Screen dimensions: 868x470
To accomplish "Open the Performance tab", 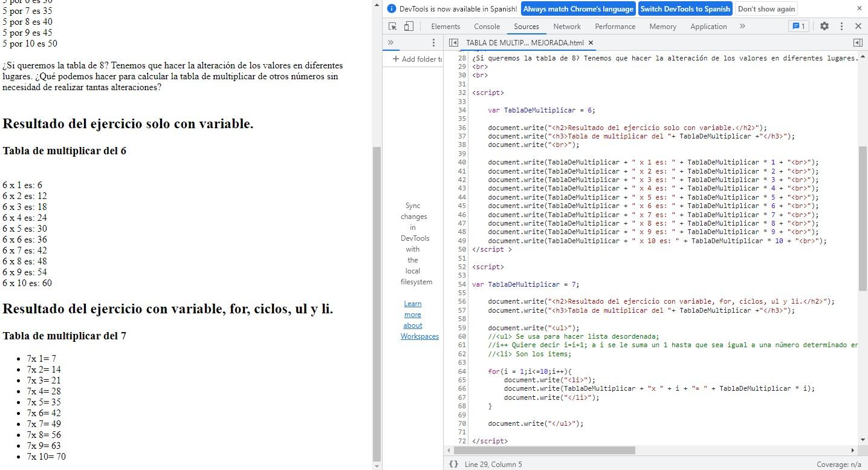I will point(615,26).
